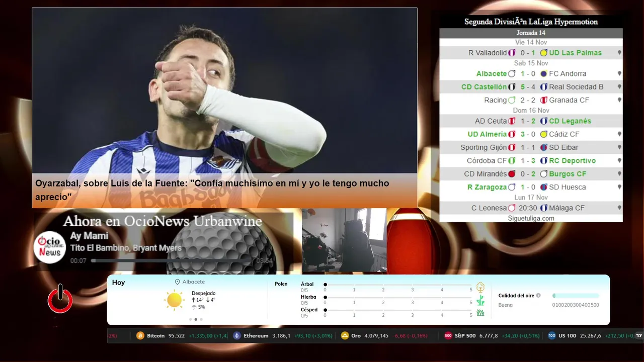The width and height of the screenshot is (644, 362).
Task: Click the Bitcoin coin icon in ticker
Action: 140,336
